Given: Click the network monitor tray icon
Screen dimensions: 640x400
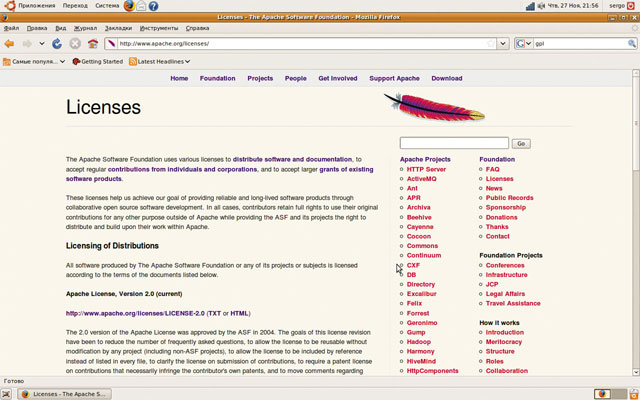Looking at the screenshot, I should (x=530, y=6).
